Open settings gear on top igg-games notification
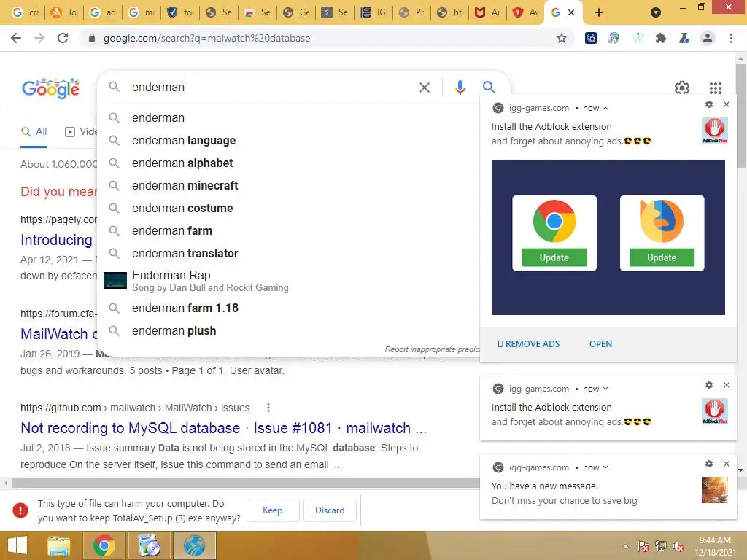The width and height of the screenshot is (747, 560). point(709,104)
